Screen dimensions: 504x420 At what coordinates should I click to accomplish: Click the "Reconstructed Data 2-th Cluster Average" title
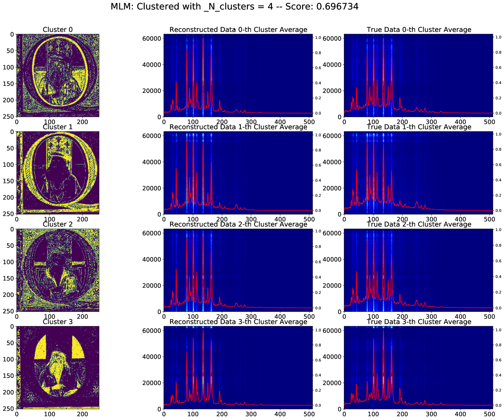pyautogui.click(x=238, y=224)
